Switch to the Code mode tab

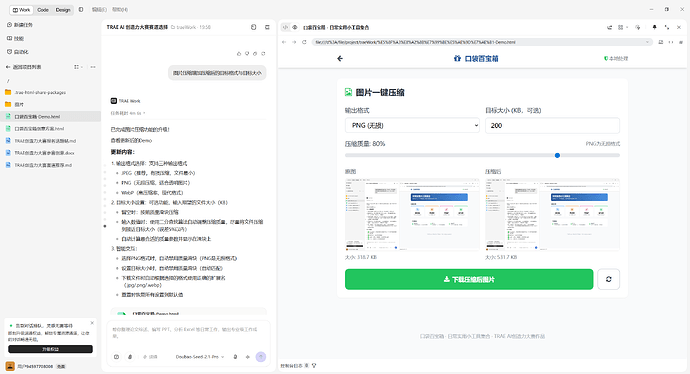pyautogui.click(x=43, y=10)
